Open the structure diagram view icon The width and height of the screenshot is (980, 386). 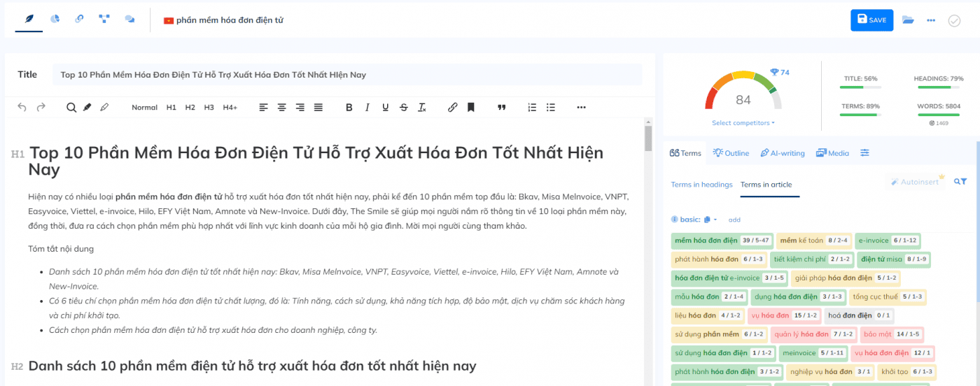click(104, 19)
